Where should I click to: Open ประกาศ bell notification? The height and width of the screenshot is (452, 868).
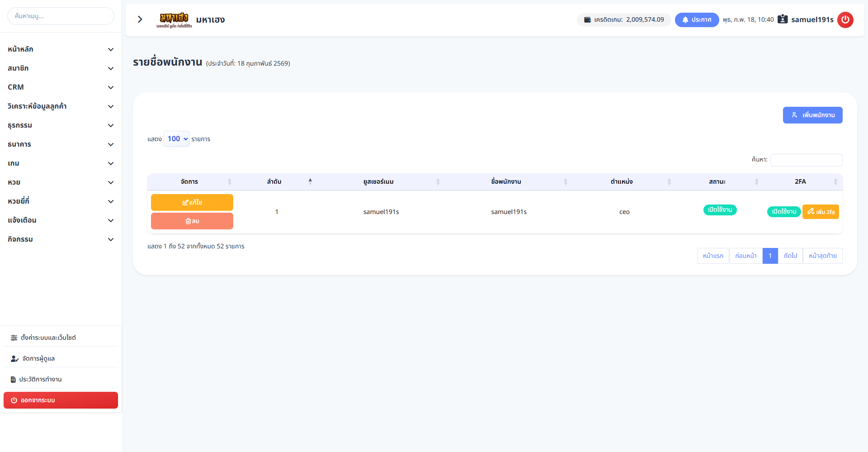[x=697, y=20]
